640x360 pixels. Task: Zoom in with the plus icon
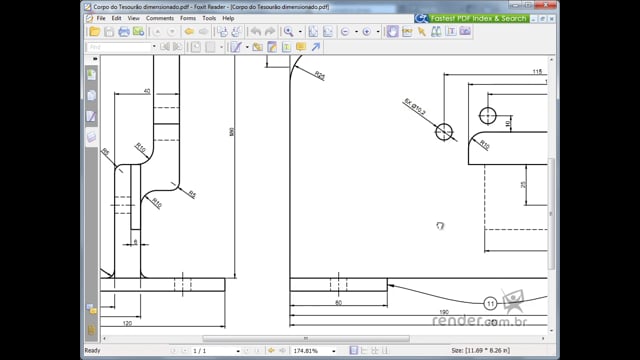click(367, 31)
